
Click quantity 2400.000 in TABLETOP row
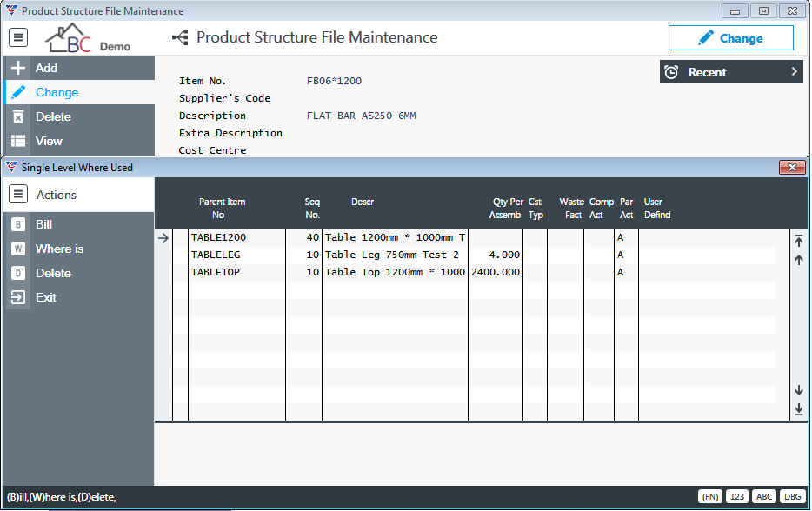495,272
